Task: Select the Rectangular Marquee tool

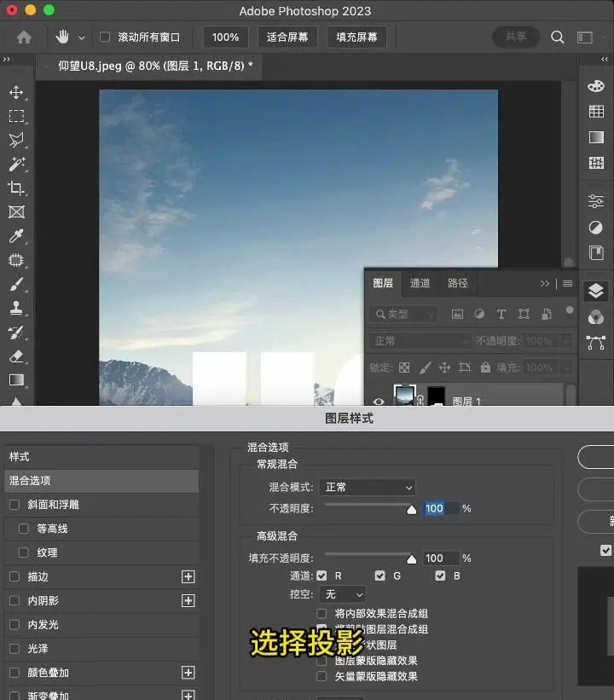Action: 16,116
